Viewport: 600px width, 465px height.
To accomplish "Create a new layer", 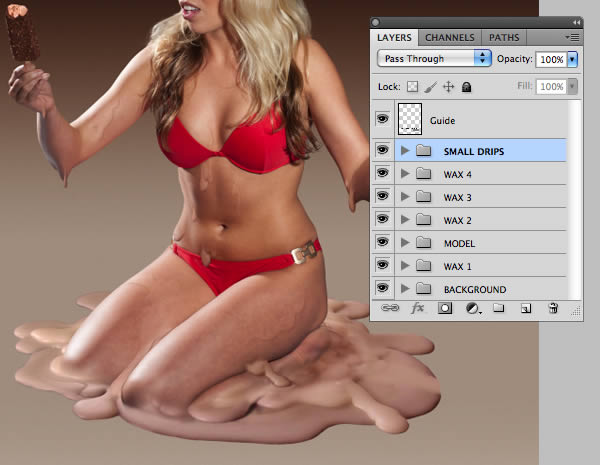I will click(526, 308).
